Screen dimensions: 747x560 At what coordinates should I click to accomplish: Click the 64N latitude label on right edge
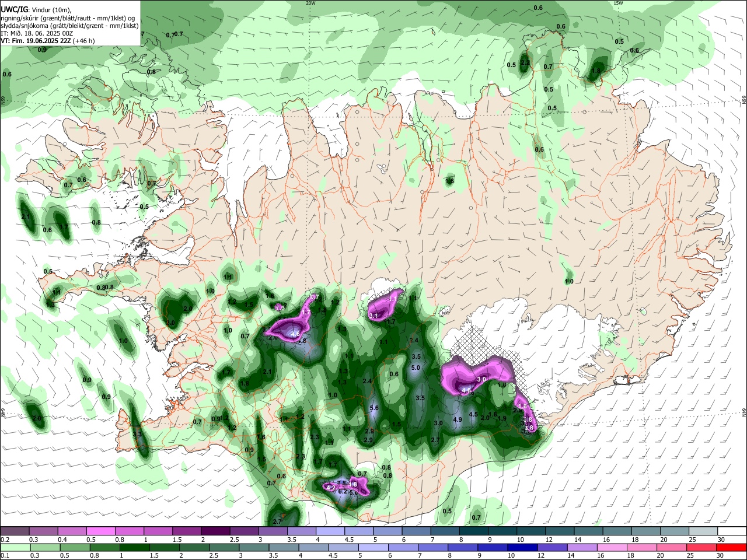pos(744,412)
